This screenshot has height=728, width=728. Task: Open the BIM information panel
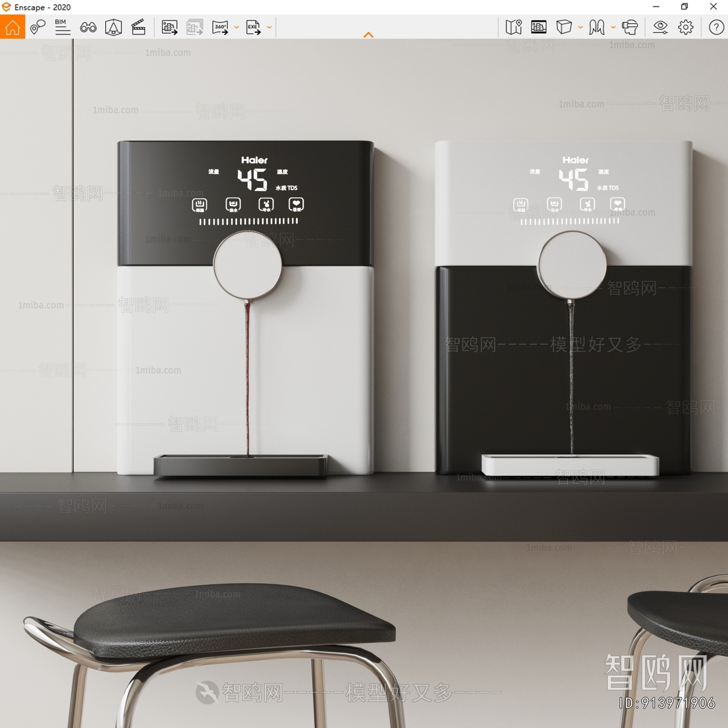[x=62, y=27]
